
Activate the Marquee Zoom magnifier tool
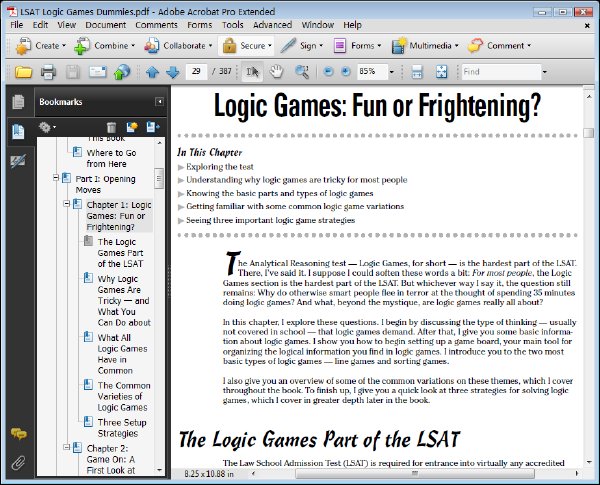coord(302,72)
